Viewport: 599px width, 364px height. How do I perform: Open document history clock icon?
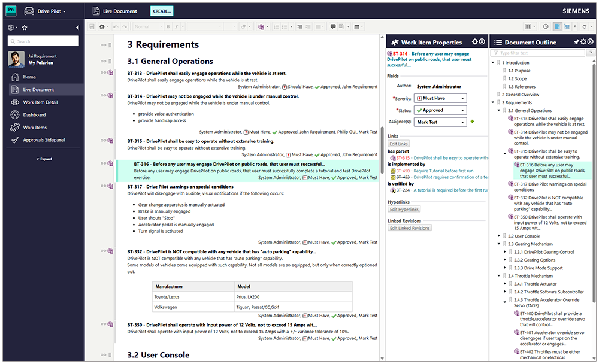click(546, 26)
